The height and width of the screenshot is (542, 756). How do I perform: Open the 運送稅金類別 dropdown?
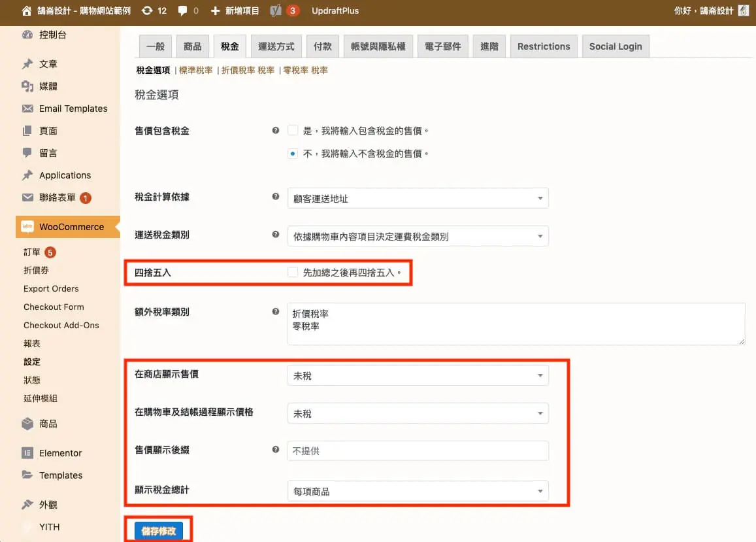[418, 237]
